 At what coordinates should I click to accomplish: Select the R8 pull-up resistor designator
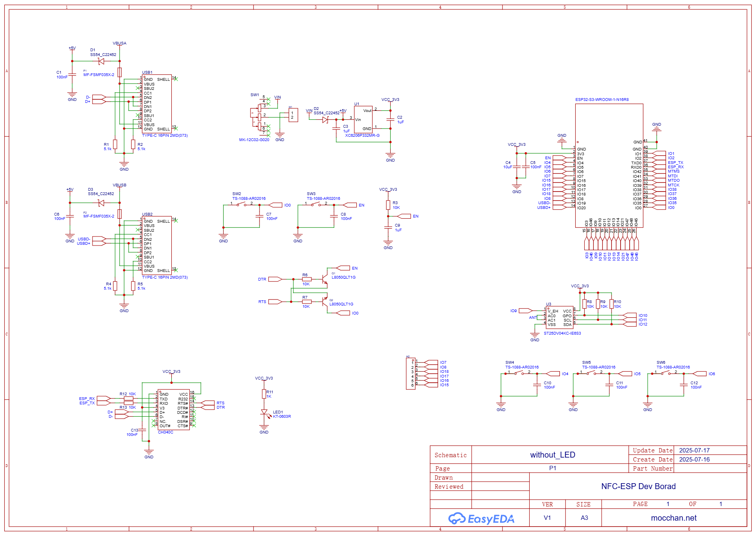click(589, 302)
